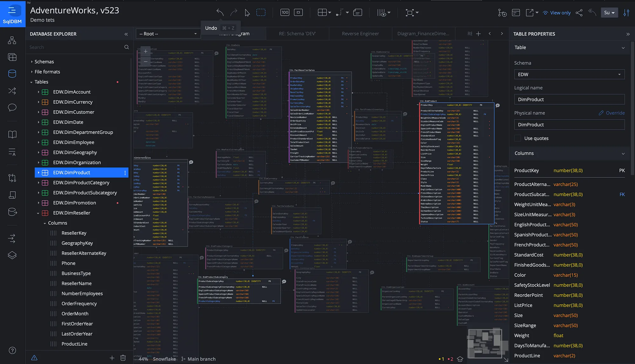Viewport: 635px width, 364px height.
Task: Open the layers stack sidebar icon
Action: click(12, 255)
